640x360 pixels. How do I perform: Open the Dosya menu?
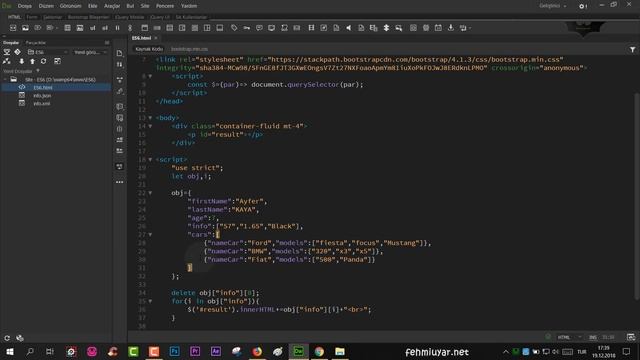(x=24, y=6)
